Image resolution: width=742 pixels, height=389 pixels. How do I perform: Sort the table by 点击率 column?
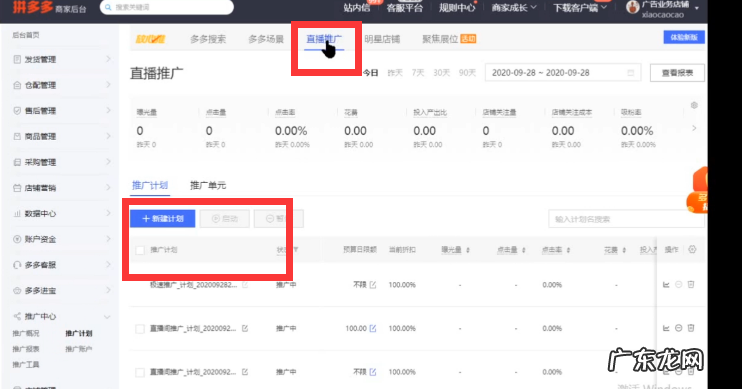pyautogui.click(x=568, y=250)
